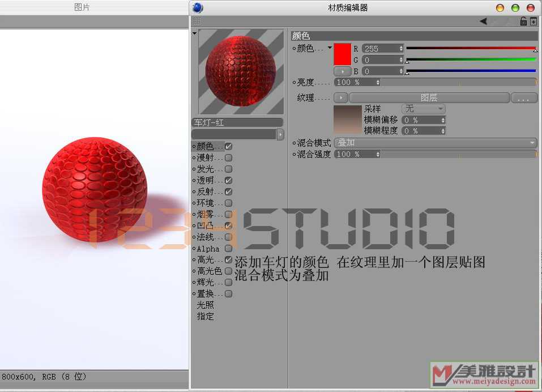Click the G value stepper arrows

pyautogui.click(x=401, y=60)
